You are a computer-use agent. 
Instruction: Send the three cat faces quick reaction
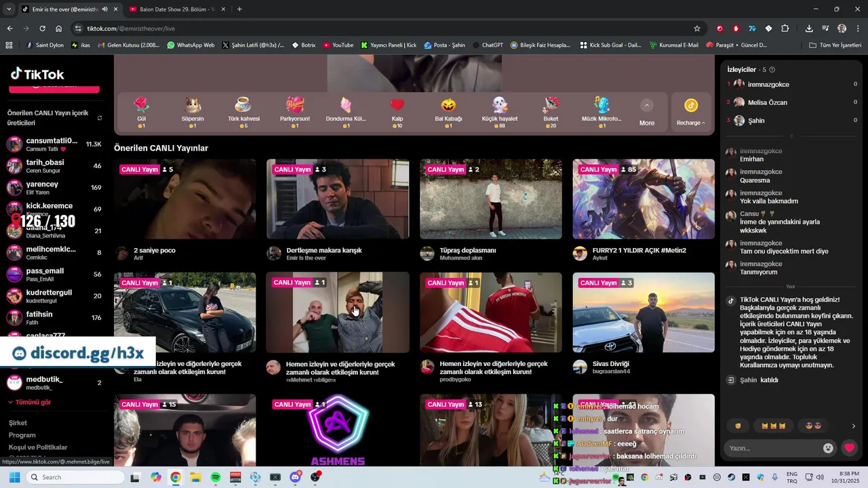774,426
